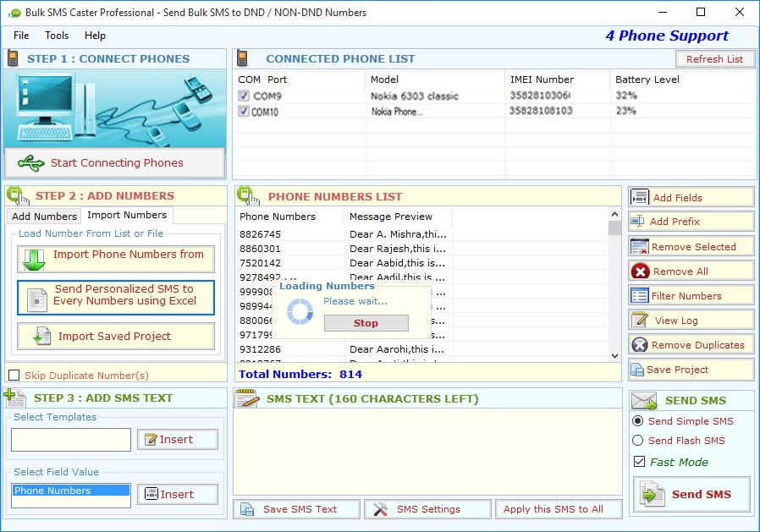Click inside the SMS text area
The image size is (760, 532).
point(427,452)
